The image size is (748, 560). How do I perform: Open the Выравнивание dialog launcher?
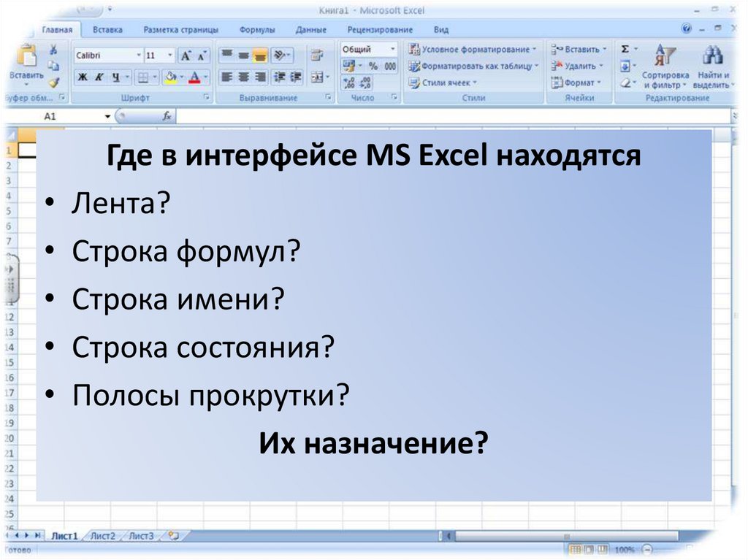[329, 97]
